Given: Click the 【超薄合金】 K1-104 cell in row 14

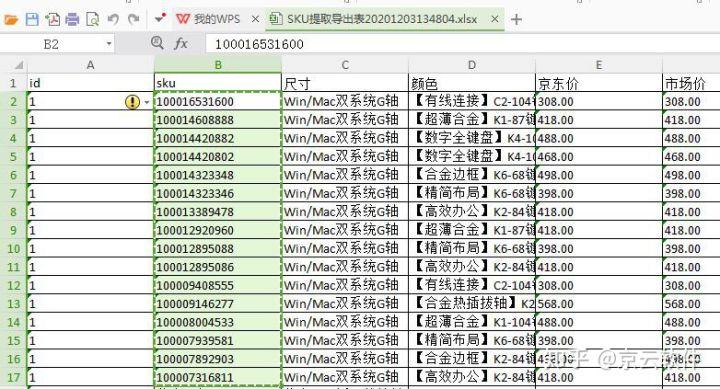Looking at the screenshot, I should tap(472, 322).
